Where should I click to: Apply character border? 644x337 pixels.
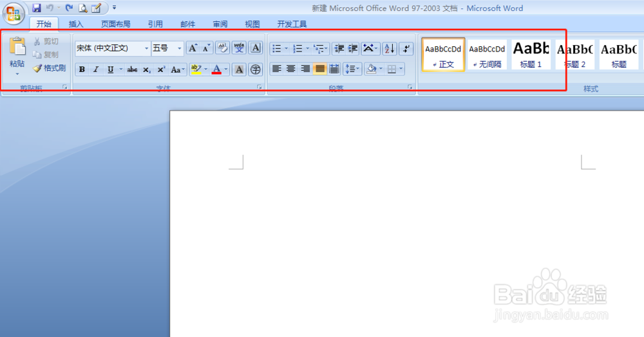coord(256,48)
